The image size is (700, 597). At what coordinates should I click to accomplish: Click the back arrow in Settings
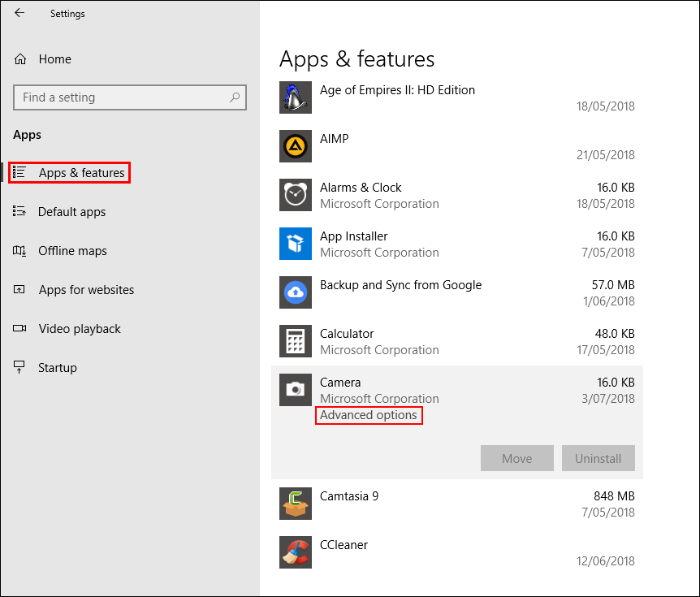19,13
